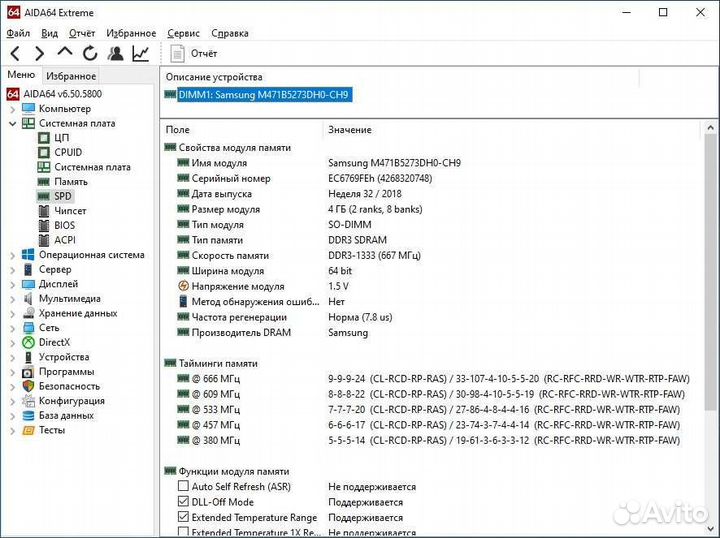
Task: Switch to the Меню tab
Action: 21,75
